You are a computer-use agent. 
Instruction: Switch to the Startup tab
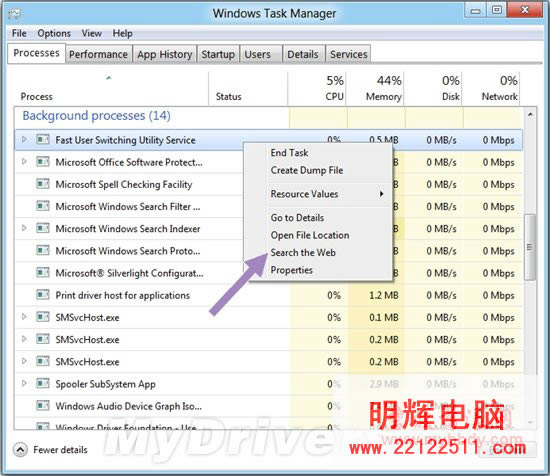pyautogui.click(x=218, y=54)
